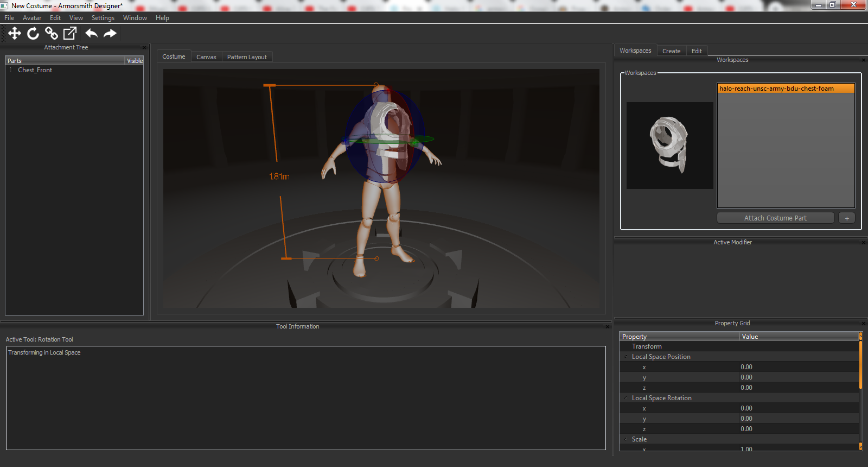Screen dimensions: 868x467
Task: Collapse the Local Space Rotation group
Action: (x=626, y=398)
